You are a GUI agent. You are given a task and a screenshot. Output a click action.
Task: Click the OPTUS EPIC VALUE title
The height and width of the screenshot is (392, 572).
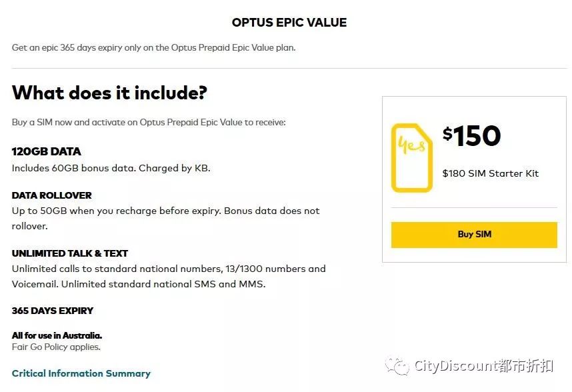pos(289,22)
